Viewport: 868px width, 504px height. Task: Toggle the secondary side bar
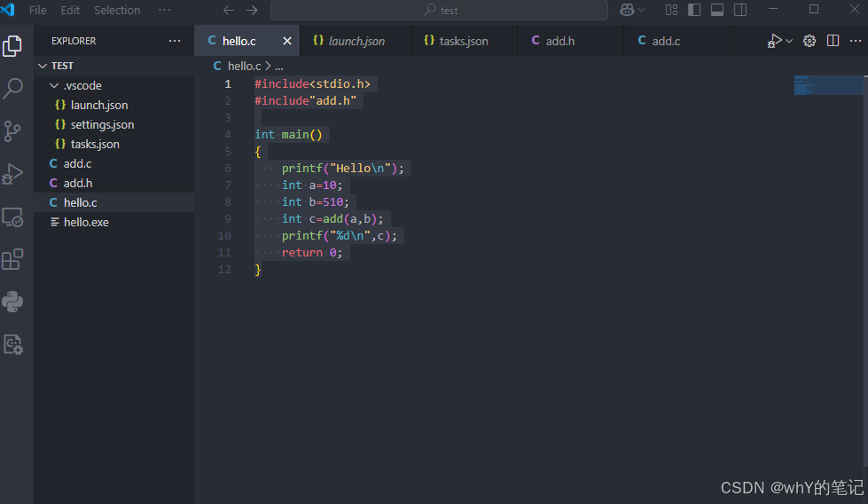740,10
